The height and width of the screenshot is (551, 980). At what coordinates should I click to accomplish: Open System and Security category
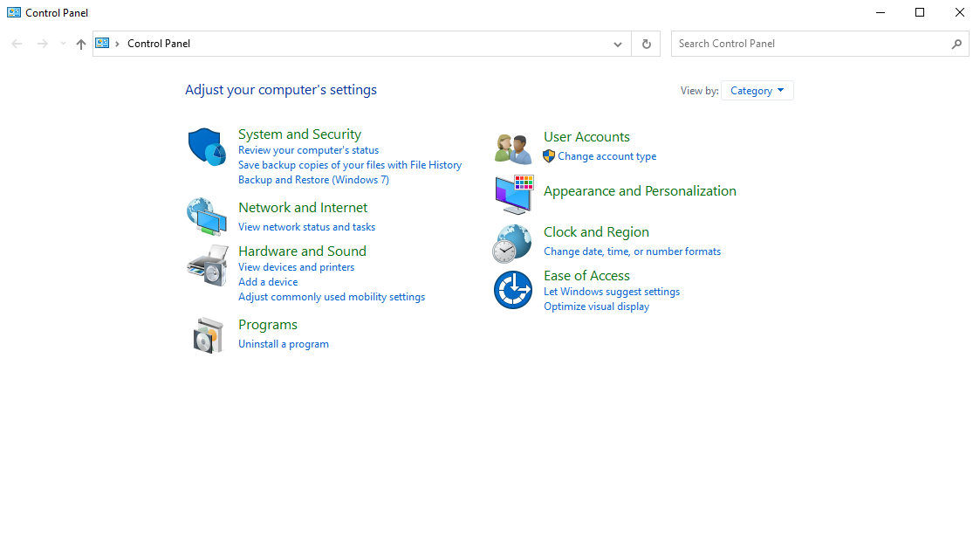pyautogui.click(x=299, y=134)
